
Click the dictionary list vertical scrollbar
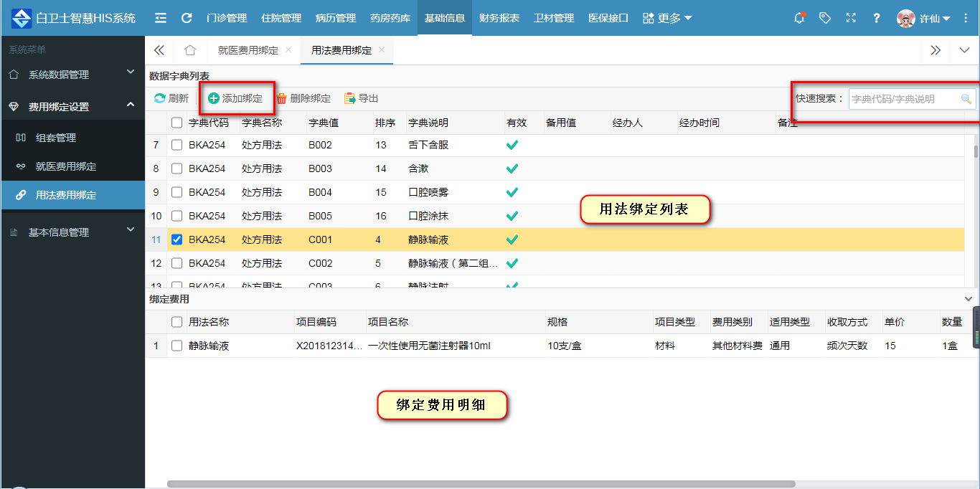[x=976, y=151]
